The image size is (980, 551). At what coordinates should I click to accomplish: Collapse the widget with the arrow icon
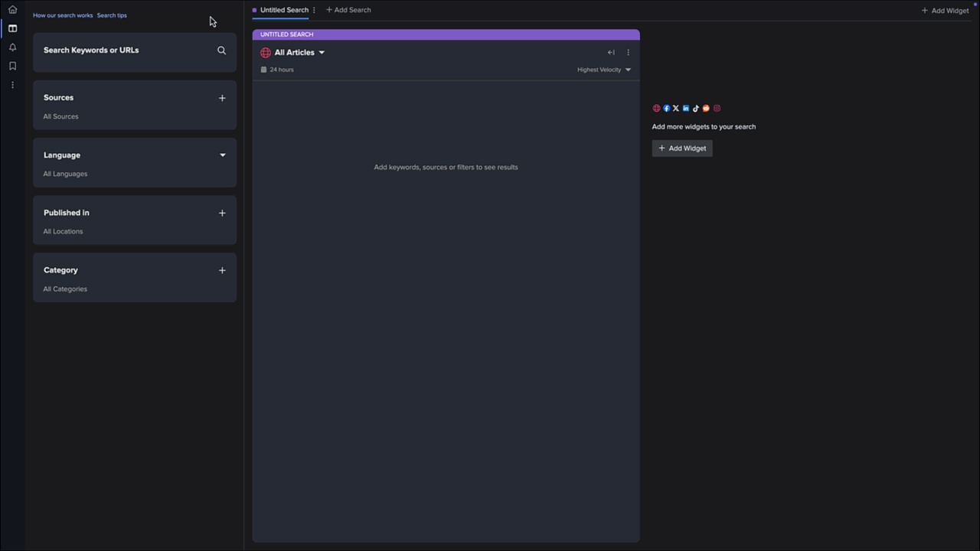tap(611, 53)
